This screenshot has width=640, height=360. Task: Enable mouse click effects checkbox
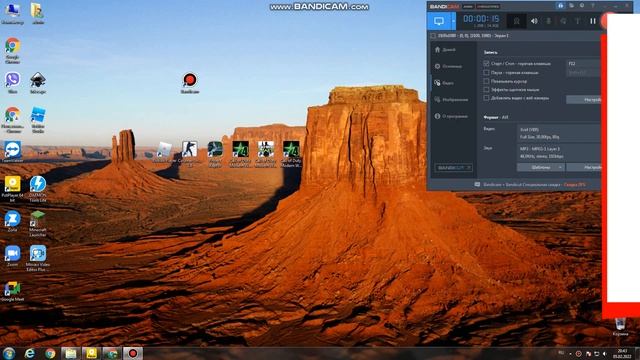pos(486,89)
